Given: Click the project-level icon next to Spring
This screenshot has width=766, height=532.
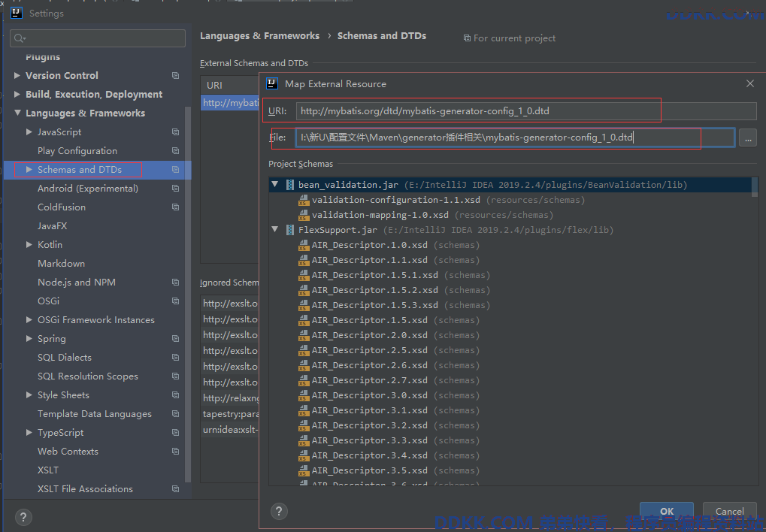Looking at the screenshot, I should (x=175, y=339).
